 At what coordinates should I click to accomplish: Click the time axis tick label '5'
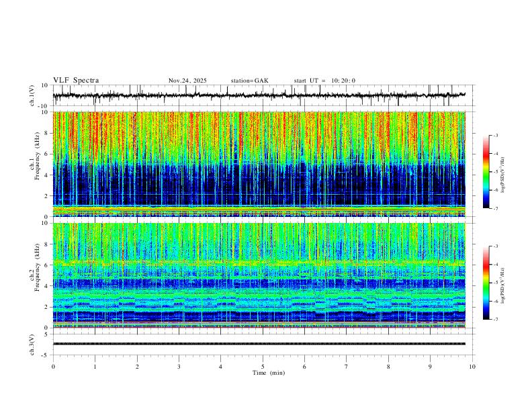point(263,367)
